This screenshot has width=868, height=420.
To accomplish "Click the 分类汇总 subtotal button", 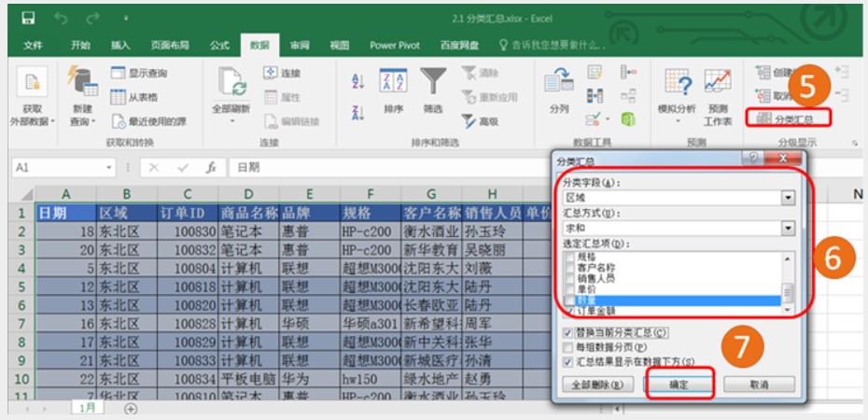I will (x=788, y=119).
